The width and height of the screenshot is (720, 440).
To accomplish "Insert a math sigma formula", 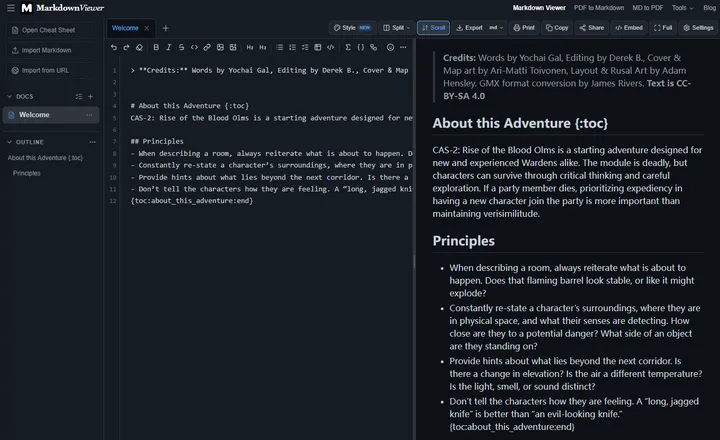I will pyautogui.click(x=348, y=47).
